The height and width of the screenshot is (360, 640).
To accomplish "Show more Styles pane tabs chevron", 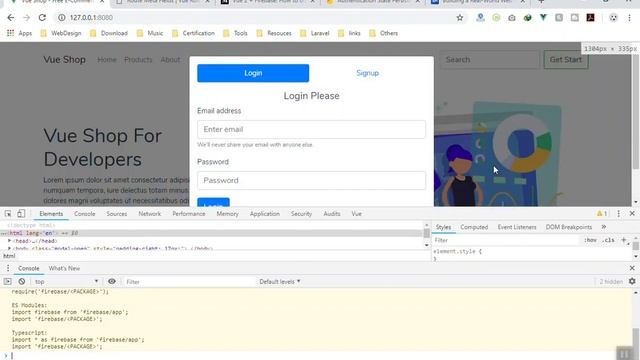I will point(604,227).
